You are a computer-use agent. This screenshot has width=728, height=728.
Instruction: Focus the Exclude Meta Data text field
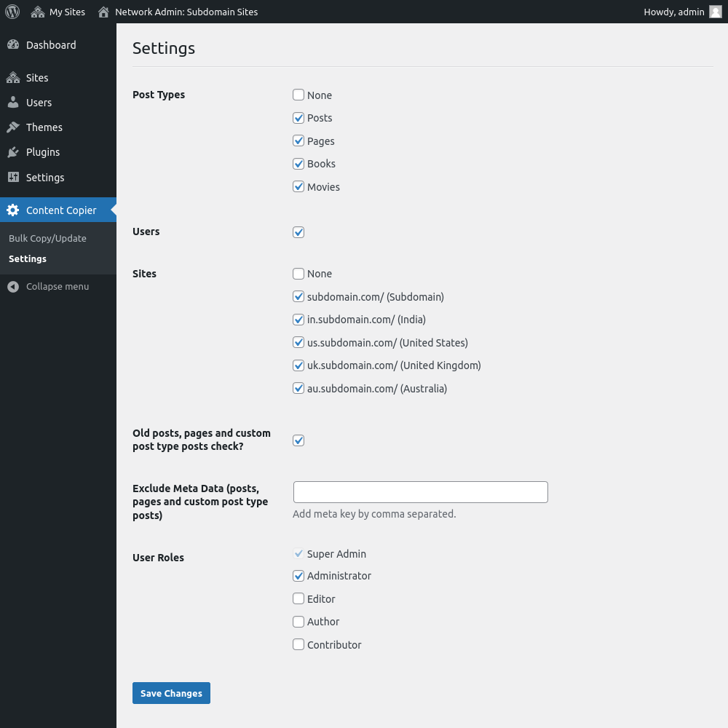(x=420, y=492)
